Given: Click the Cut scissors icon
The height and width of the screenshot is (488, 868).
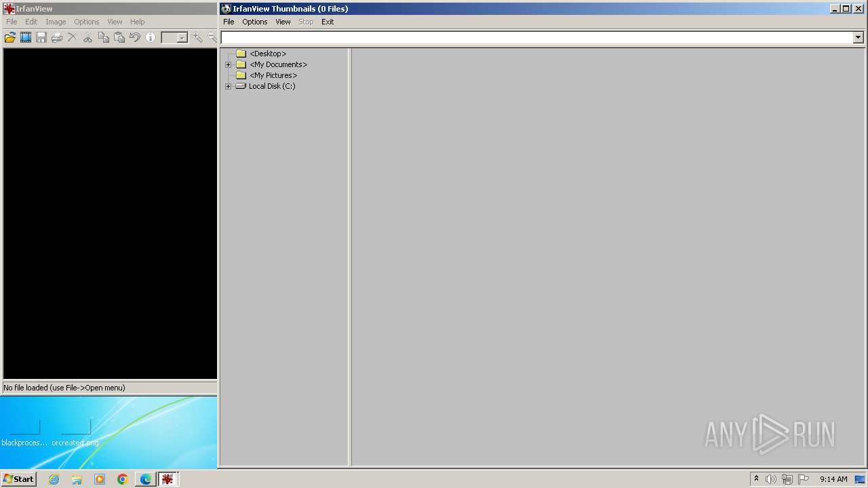Looking at the screenshot, I should [x=87, y=37].
